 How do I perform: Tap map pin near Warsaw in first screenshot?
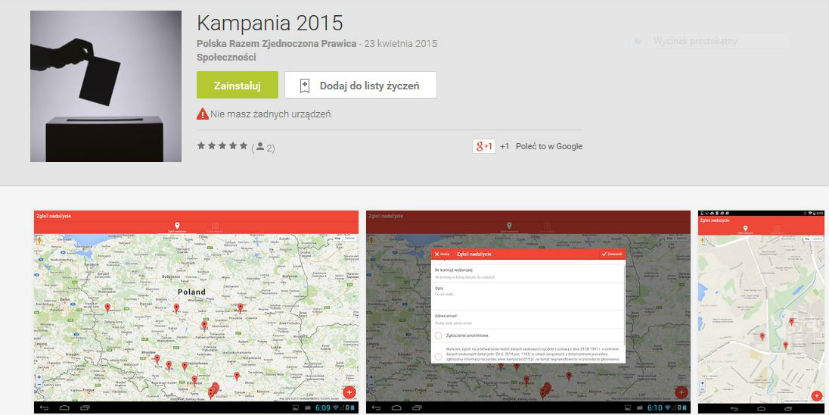point(240,308)
